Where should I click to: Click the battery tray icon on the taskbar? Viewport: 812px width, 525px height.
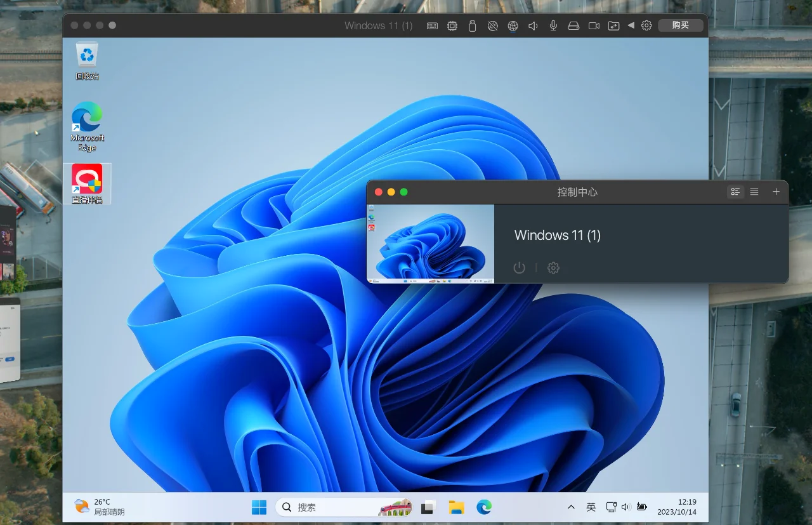[642, 507]
